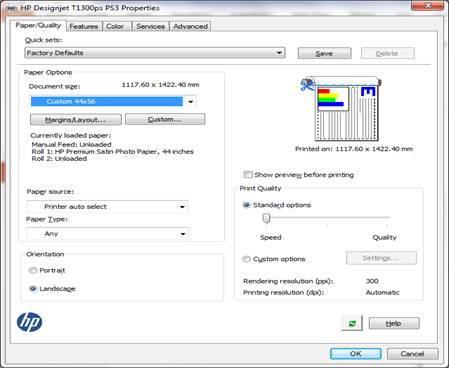Select Landscape orientation
This screenshot has width=449, height=368.
(x=33, y=289)
